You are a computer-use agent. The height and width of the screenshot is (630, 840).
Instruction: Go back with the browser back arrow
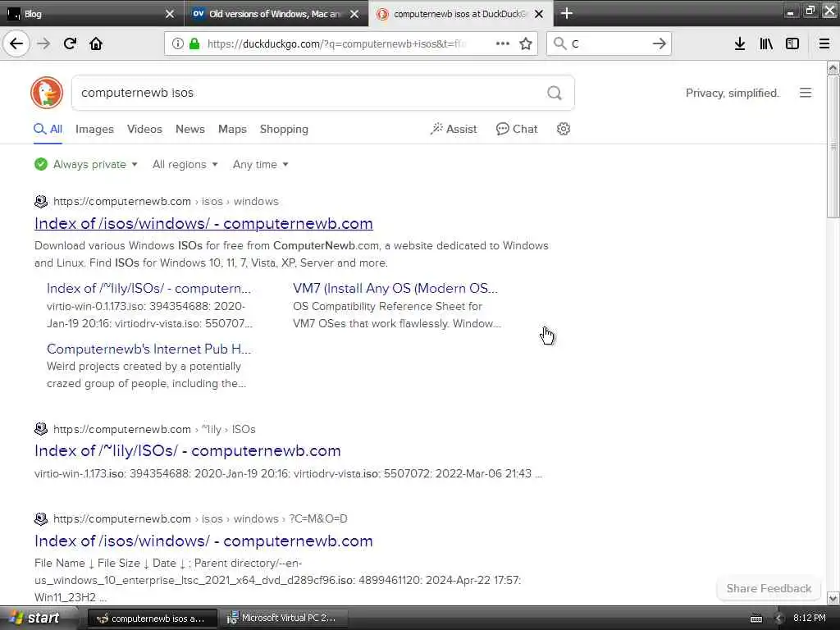pyautogui.click(x=16, y=43)
